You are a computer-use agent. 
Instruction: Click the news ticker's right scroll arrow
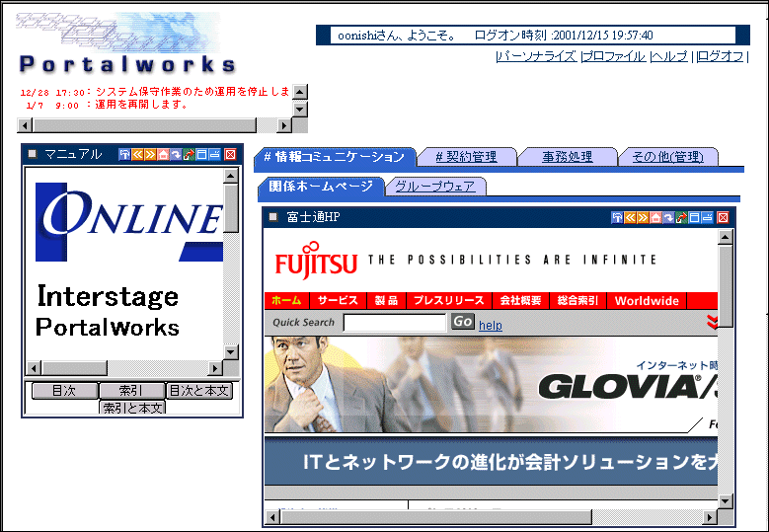(x=283, y=125)
